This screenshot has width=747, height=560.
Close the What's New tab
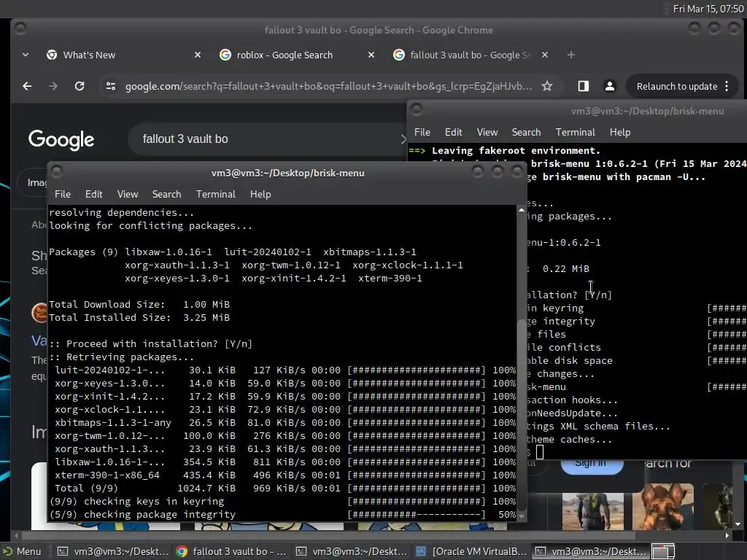click(197, 55)
